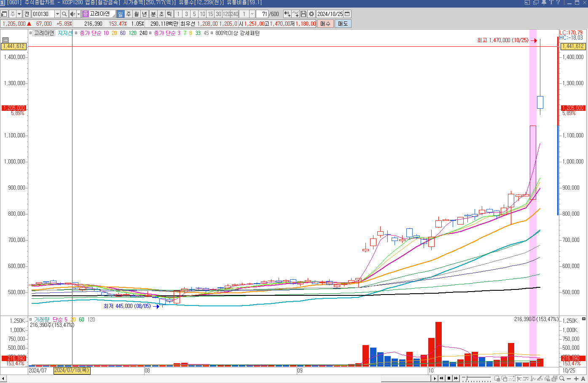Click the speaker sound icon in toolbar
588x383 pixels.
click(x=72, y=14)
